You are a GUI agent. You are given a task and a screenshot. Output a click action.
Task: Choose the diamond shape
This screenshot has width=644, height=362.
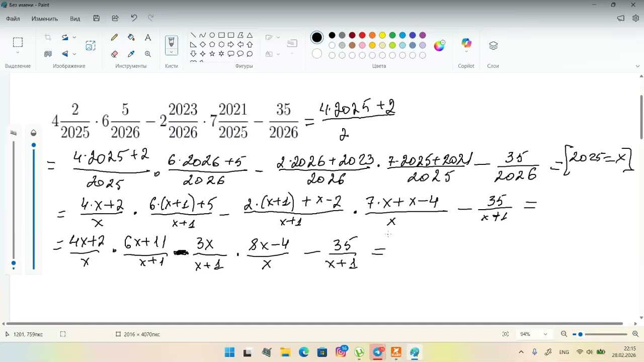tap(202, 44)
